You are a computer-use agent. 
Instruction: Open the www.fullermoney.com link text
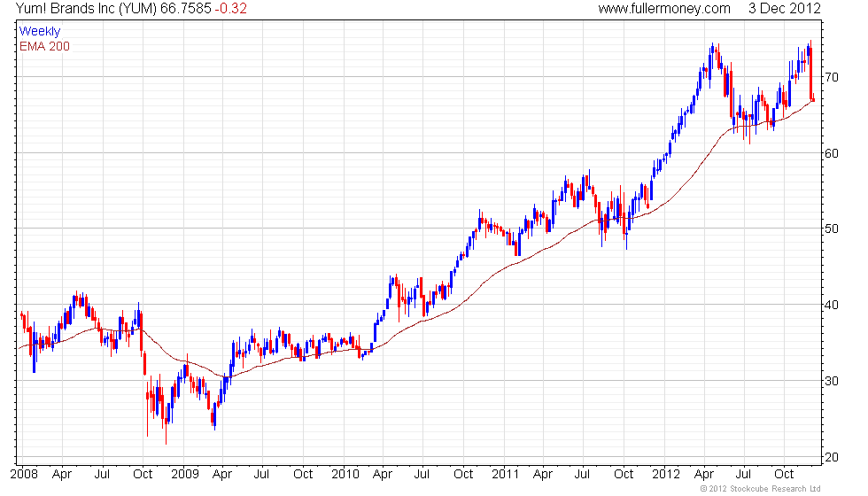[x=664, y=8]
